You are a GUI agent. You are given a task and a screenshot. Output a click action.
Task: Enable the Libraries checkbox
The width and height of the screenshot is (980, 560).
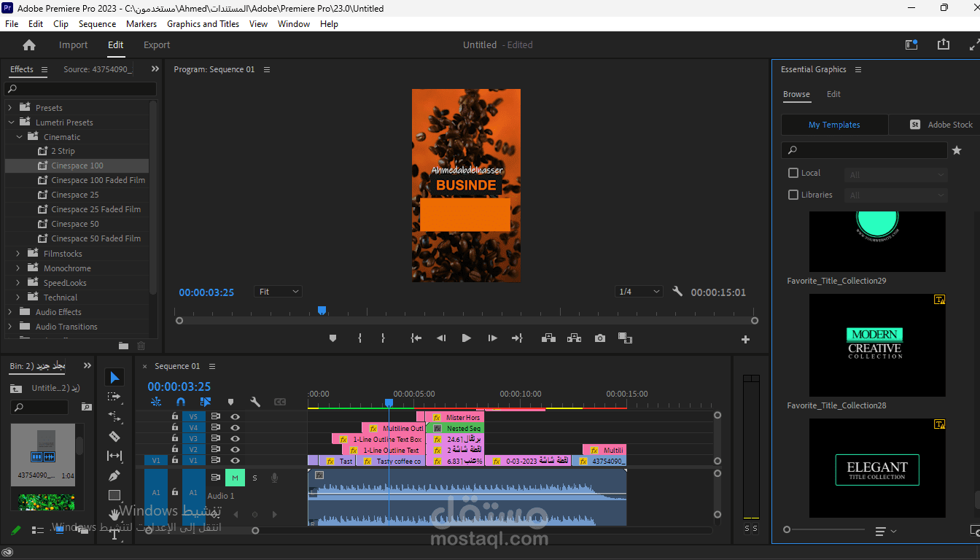tap(793, 195)
